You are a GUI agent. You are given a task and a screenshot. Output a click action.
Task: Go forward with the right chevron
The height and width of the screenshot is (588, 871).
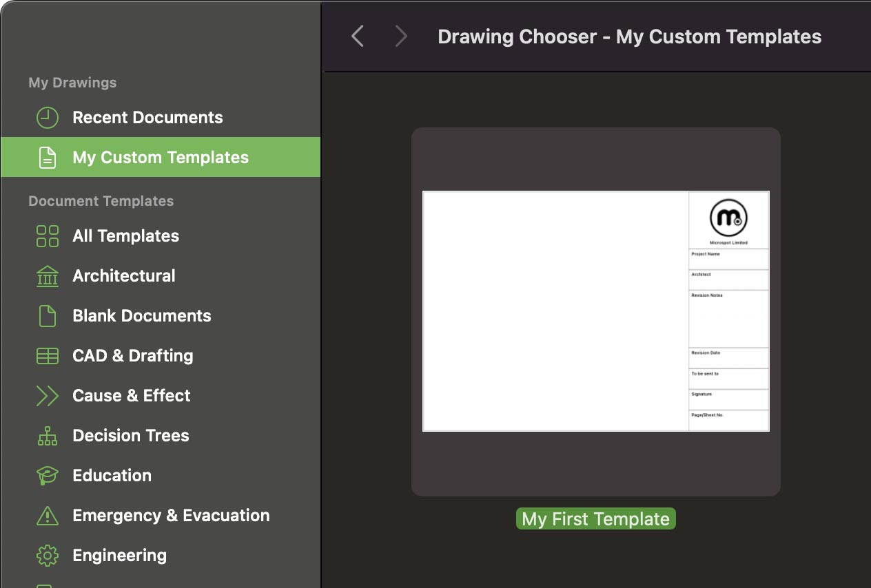pyautogui.click(x=401, y=36)
